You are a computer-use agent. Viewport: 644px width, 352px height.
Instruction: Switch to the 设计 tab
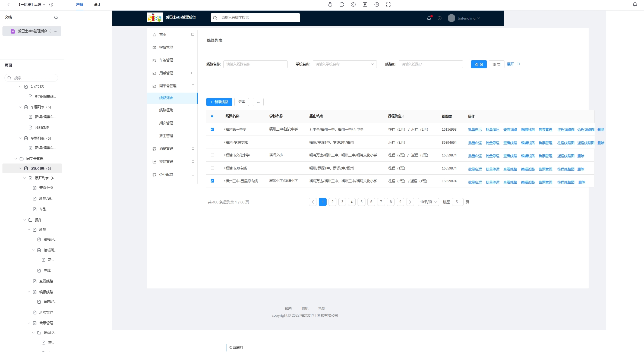pyautogui.click(x=97, y=4)
